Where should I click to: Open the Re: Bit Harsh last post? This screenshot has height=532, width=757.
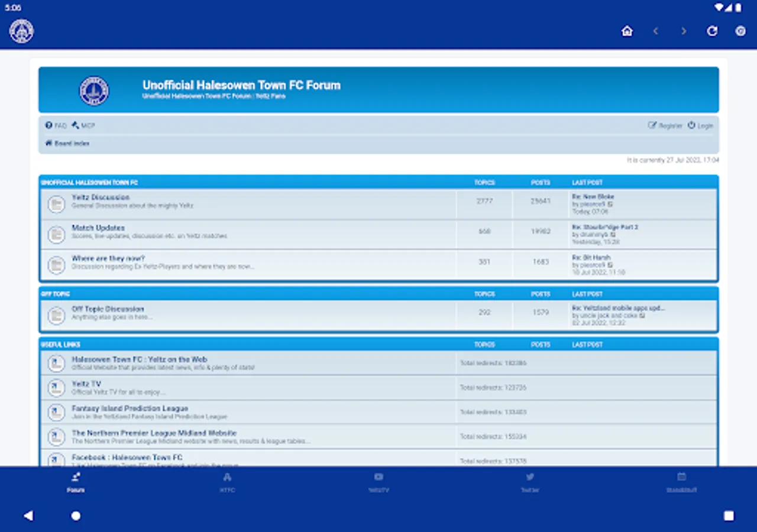591,258
